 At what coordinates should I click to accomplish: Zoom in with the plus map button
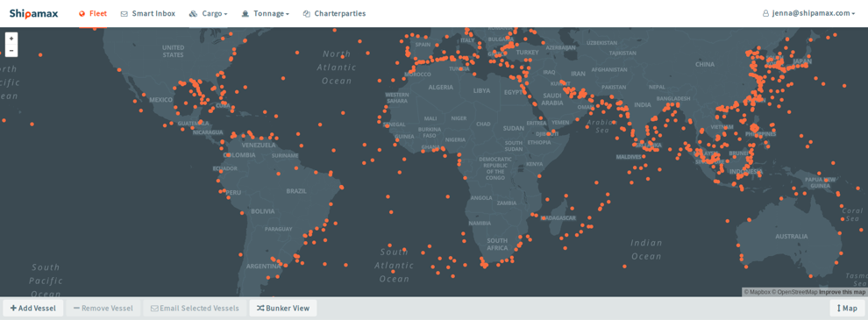pyautogui.click(x=11, y=39)
